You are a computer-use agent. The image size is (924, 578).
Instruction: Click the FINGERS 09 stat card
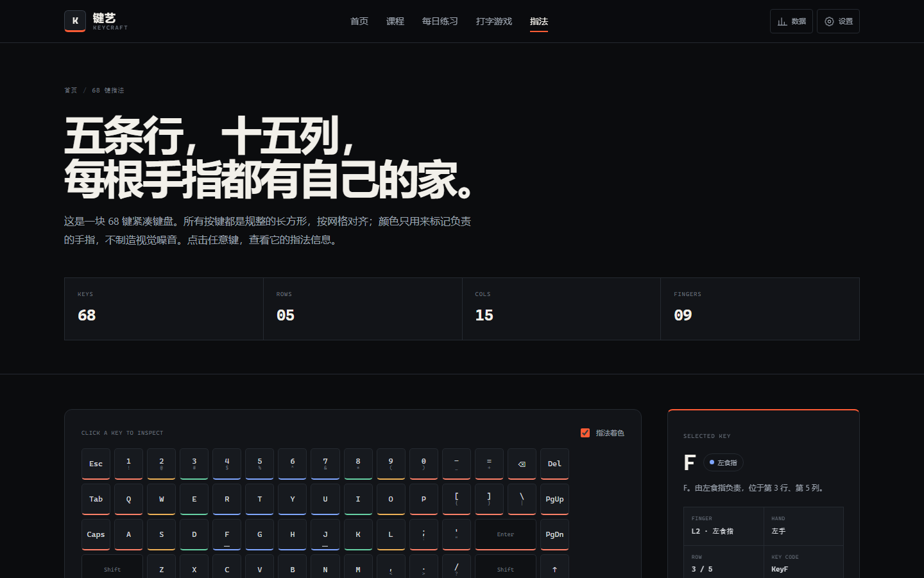pos(760,309)
